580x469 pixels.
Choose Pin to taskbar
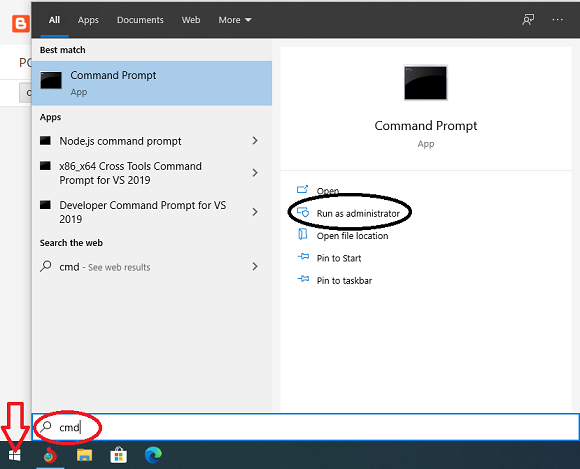point(344,280)
